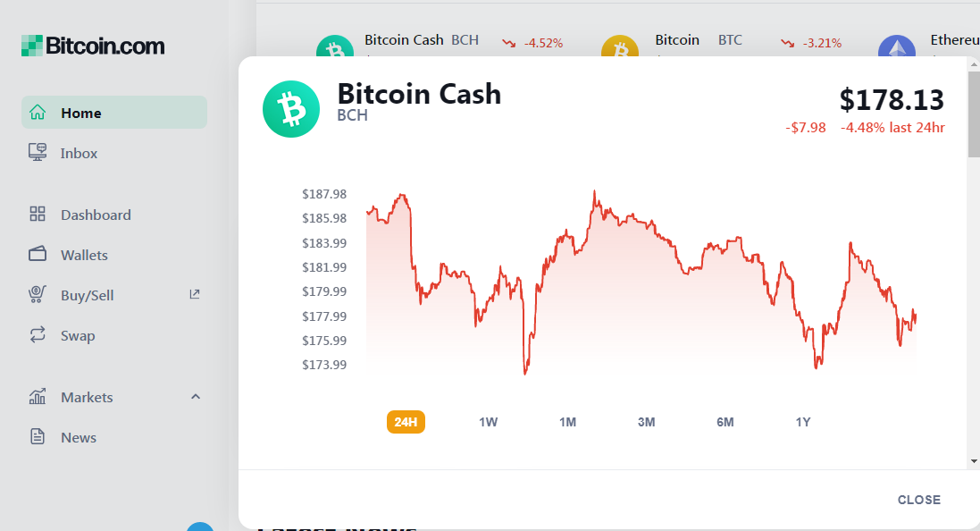Show the 6M price chart
Viewport: 980px width, 531px height.
[x=725, y=422]
